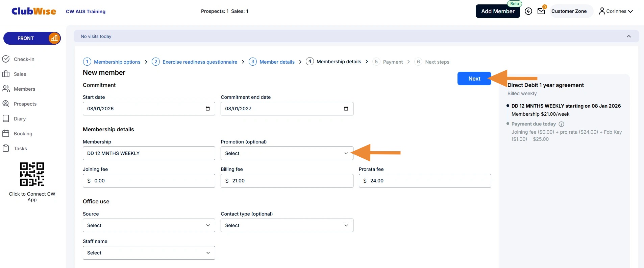Click the Billing fee field
644x268 pixels.
(287, 181)
